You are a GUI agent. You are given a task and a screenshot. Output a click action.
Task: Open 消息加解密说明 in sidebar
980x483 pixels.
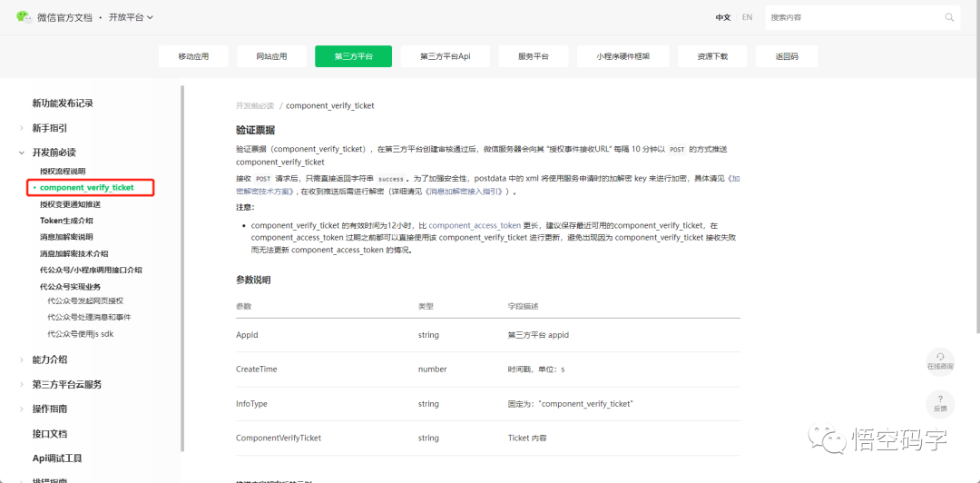(66, 237)
